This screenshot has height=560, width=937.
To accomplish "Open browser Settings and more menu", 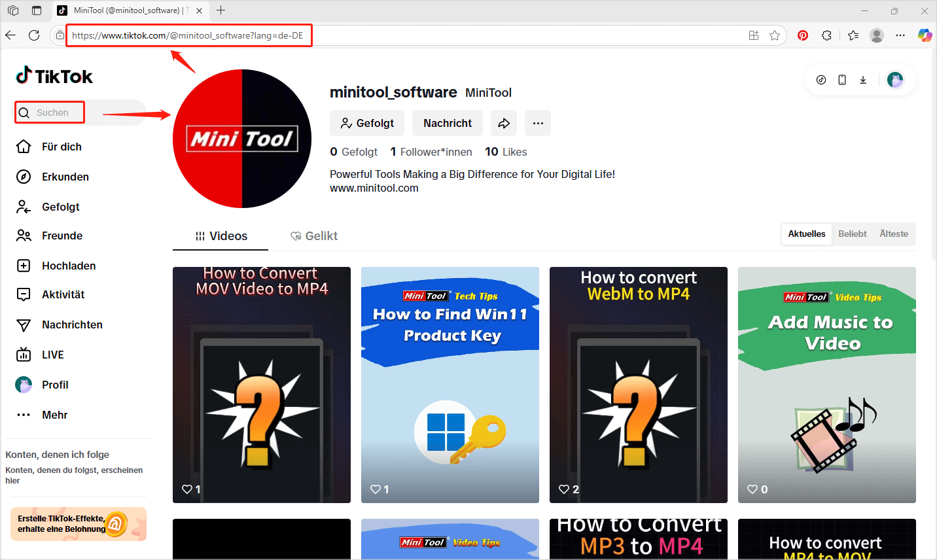I will (x=900, y=35).
